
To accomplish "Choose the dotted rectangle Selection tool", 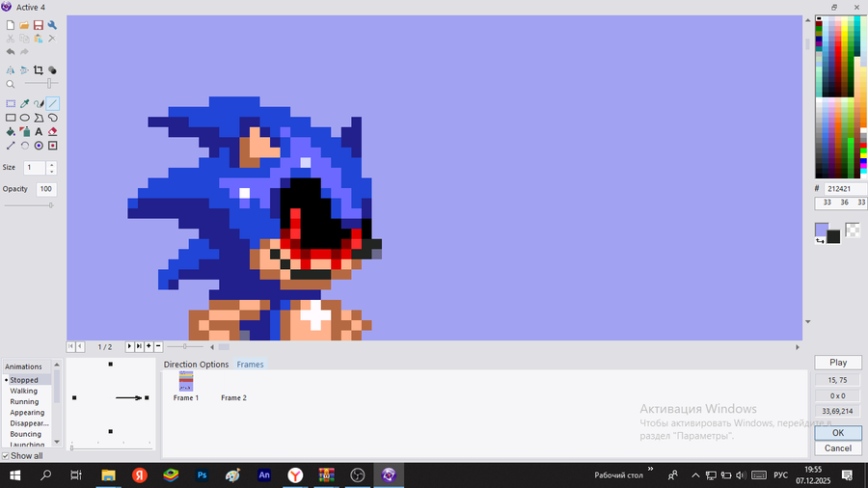I will tap(11, 103).
